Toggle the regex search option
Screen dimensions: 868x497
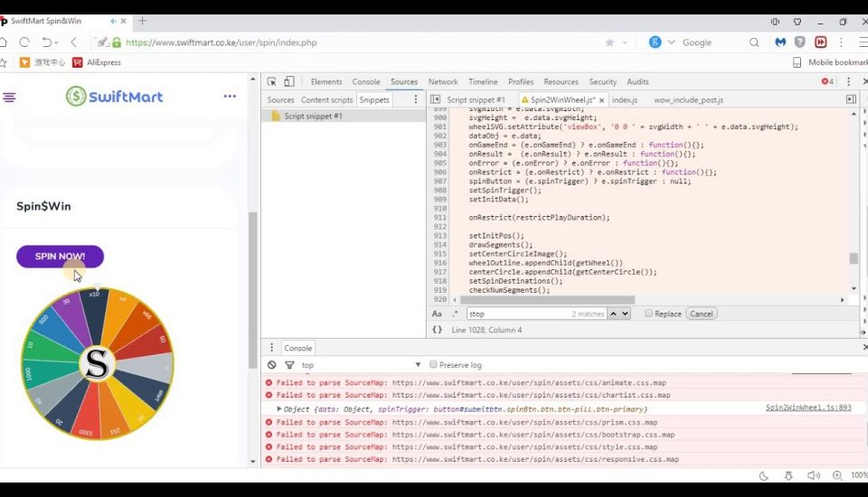[455, 314]
